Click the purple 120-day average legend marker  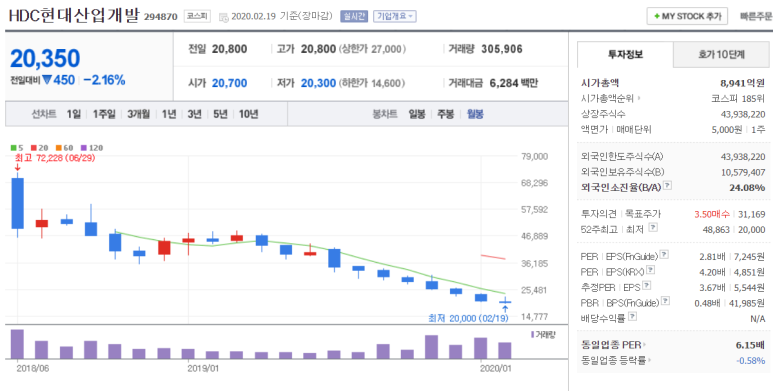[x=83, y=147]
